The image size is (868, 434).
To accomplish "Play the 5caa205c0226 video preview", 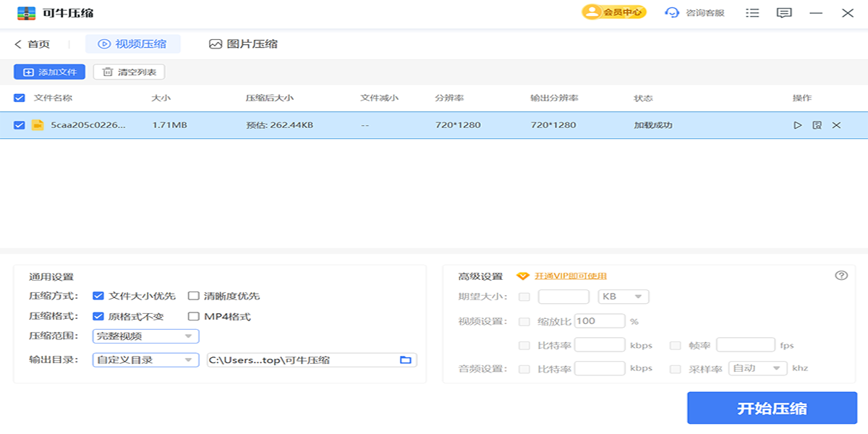I will click(798, 125).
